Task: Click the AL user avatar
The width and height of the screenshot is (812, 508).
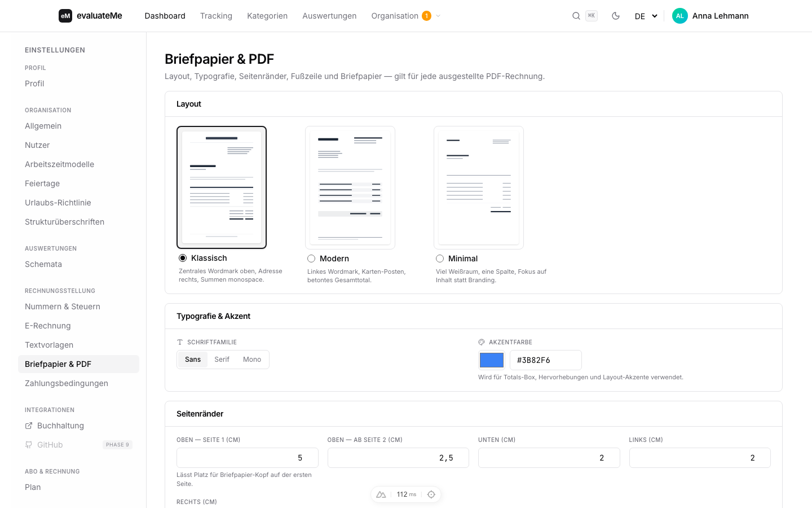Action: click(680, 16)
